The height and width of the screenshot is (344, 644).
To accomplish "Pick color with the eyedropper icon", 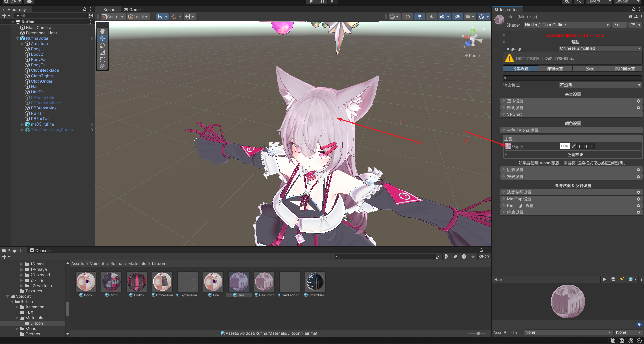I will click(574, 146).
